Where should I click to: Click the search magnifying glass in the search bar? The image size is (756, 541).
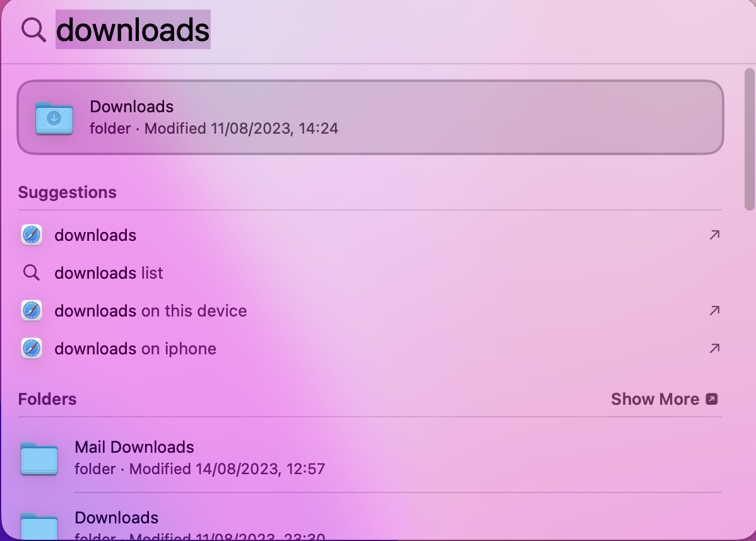tap(32, 29)
